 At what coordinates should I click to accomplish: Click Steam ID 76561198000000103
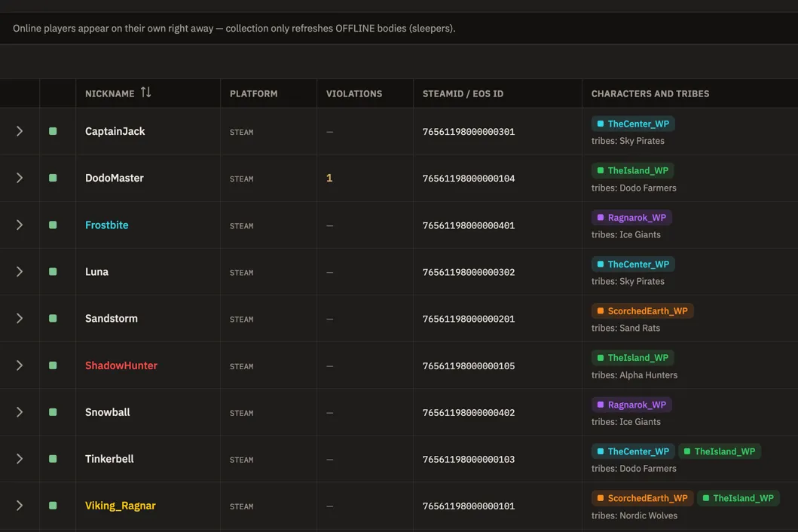(468, 460)
